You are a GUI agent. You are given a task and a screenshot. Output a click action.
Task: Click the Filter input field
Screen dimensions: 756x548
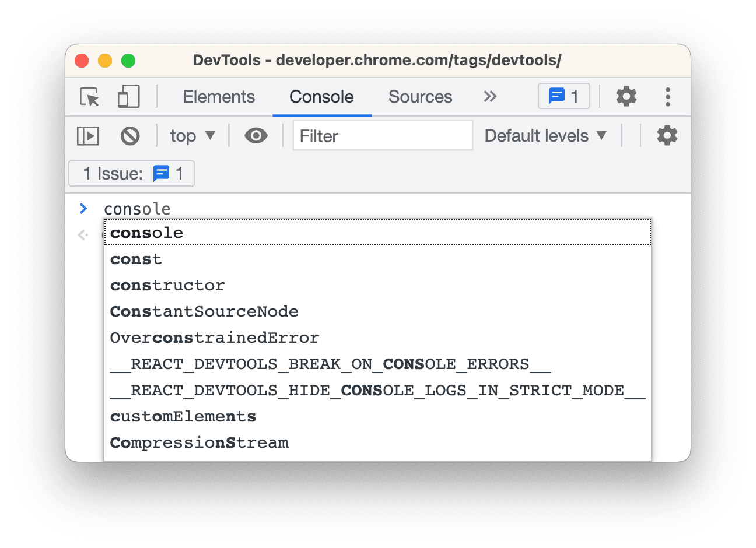point(382,135)
